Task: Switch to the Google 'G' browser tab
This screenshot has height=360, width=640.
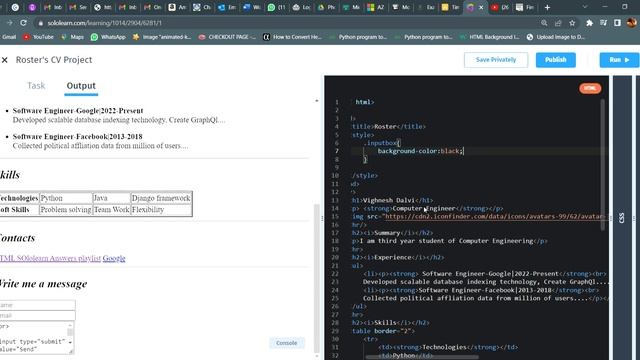Action: pos(15,7)
